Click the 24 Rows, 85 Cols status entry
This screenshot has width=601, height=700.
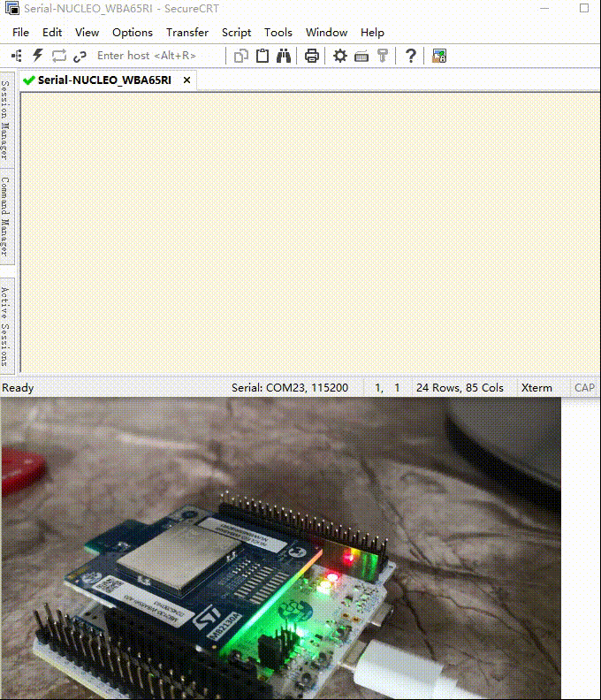(x=460, y=387)
